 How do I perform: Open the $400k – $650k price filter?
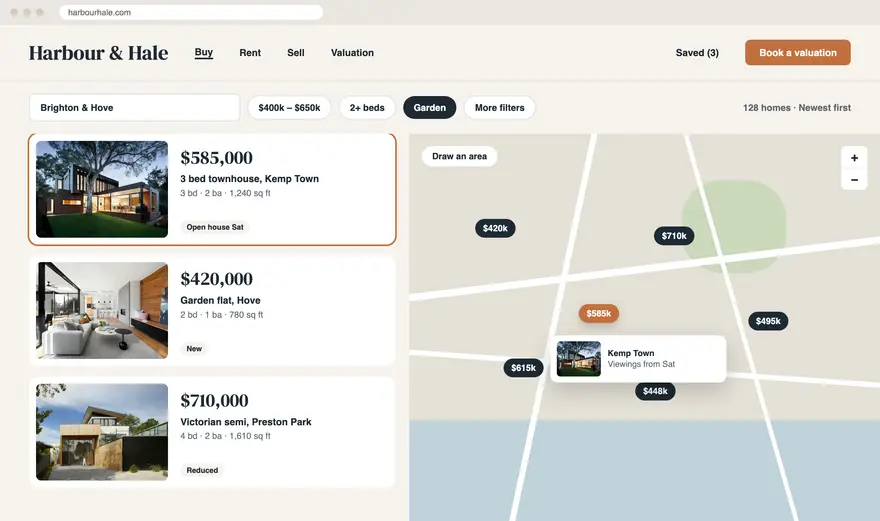289,108
